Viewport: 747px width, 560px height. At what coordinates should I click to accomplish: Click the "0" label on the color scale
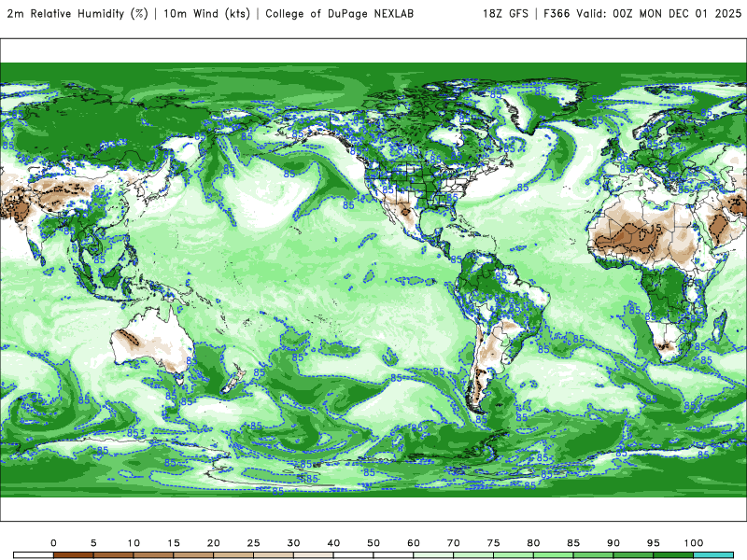[53, 543]
